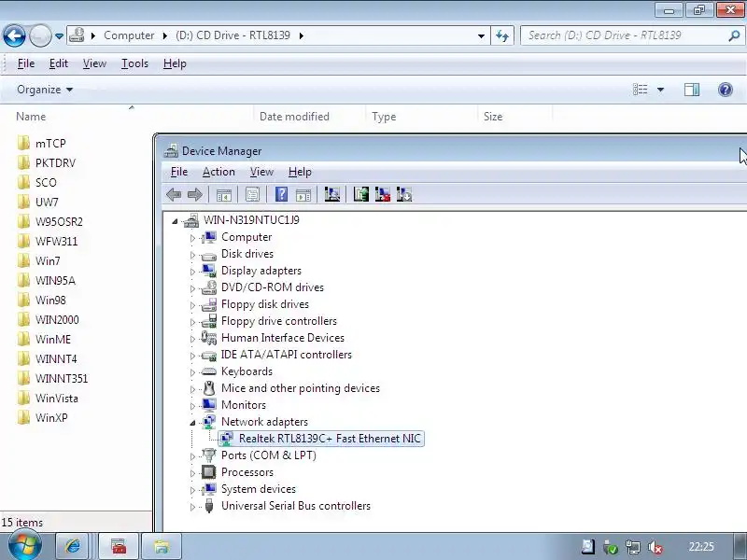Open Explorer File menu

[x=26, y=63]
